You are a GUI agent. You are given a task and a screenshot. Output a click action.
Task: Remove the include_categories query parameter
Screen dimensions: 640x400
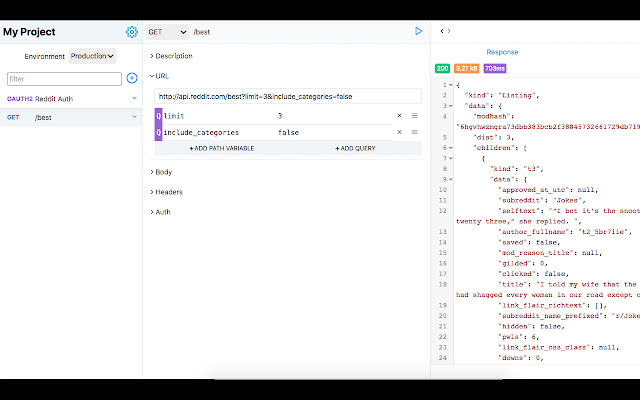pos(399,132)
